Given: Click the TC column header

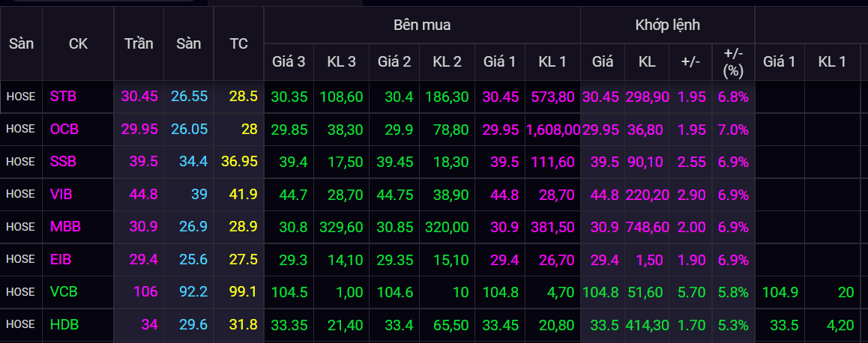Looking at the screenshot, I should click(x=238, y=43).
